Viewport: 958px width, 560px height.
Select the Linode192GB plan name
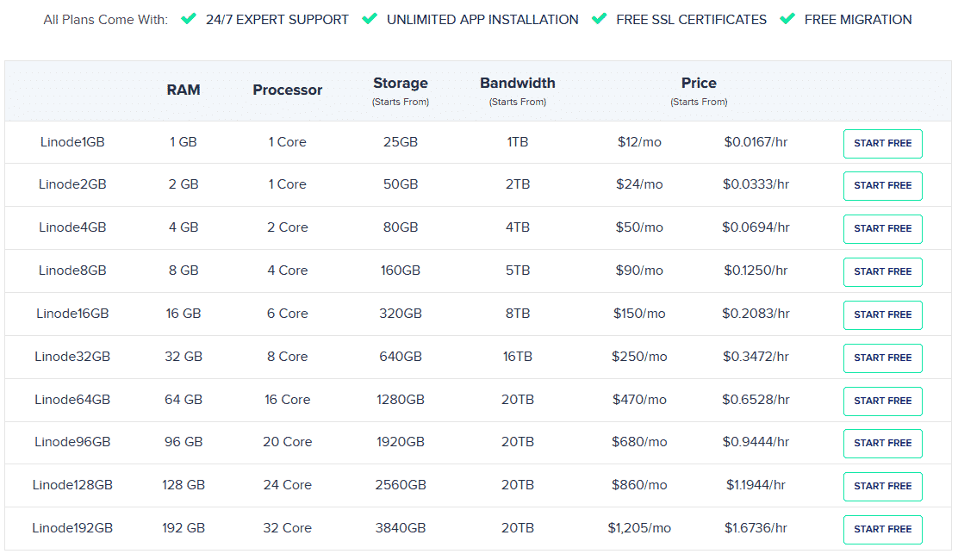point(72,527)
